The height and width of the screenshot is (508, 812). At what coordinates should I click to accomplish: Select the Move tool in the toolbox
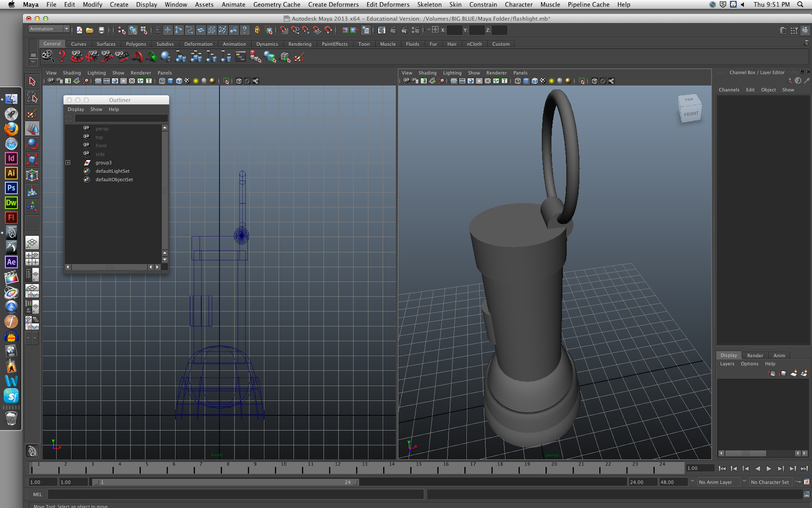click(32, 126)
